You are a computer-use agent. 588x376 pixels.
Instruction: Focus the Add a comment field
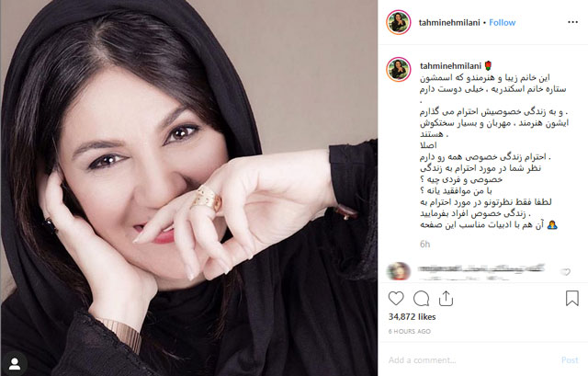coord(469,359)
